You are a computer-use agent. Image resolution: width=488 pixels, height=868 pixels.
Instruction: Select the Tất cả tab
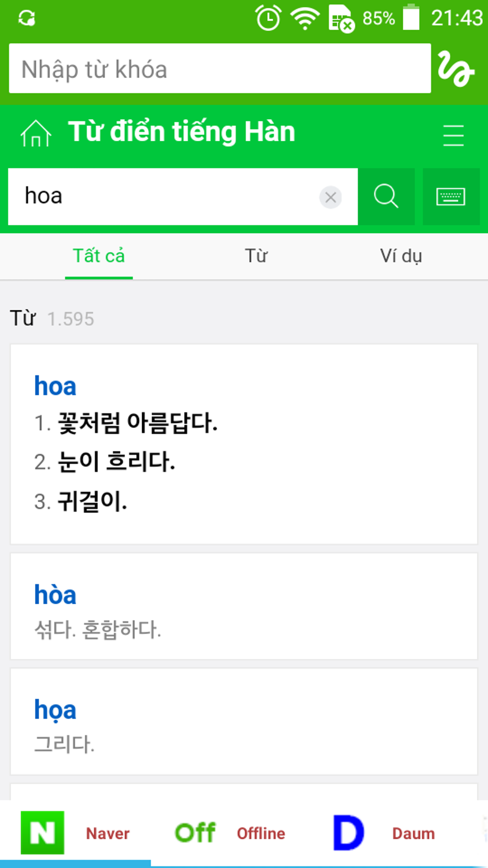click(x=99, y=256)
